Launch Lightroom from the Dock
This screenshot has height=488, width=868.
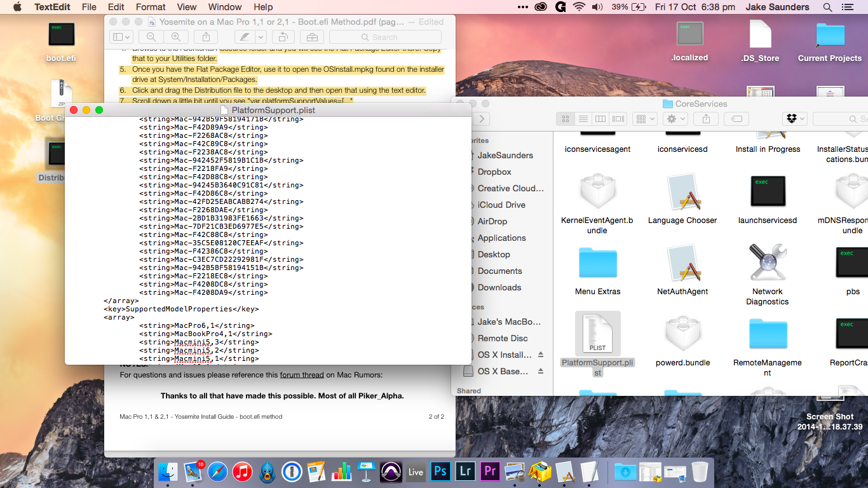coord(465,471)
